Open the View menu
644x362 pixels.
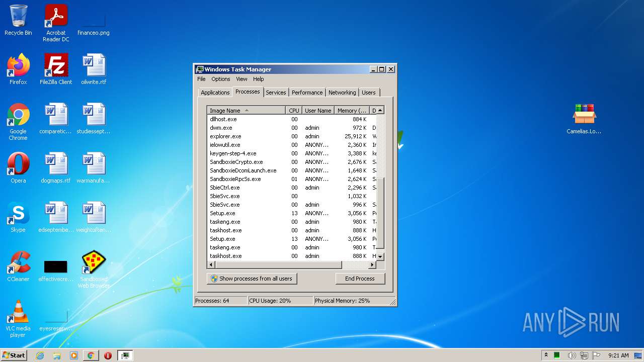(x=242, y=79)
